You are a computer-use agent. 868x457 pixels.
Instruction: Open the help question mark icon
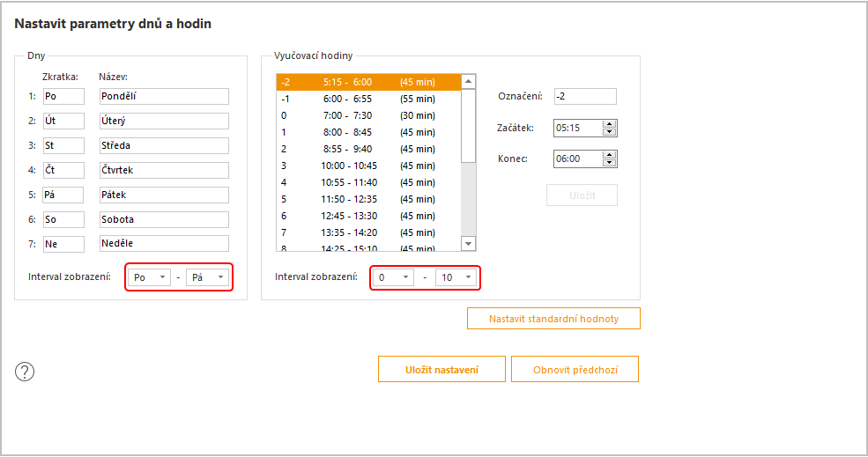[x=25, y=372]
